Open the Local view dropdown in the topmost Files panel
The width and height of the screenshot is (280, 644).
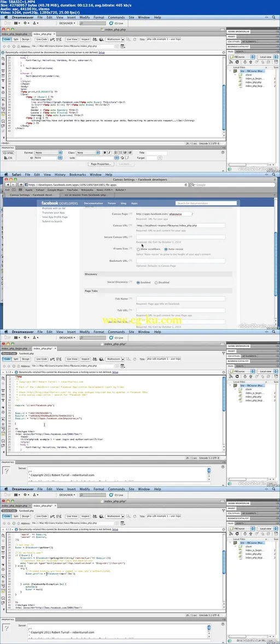tap(267, 57)
